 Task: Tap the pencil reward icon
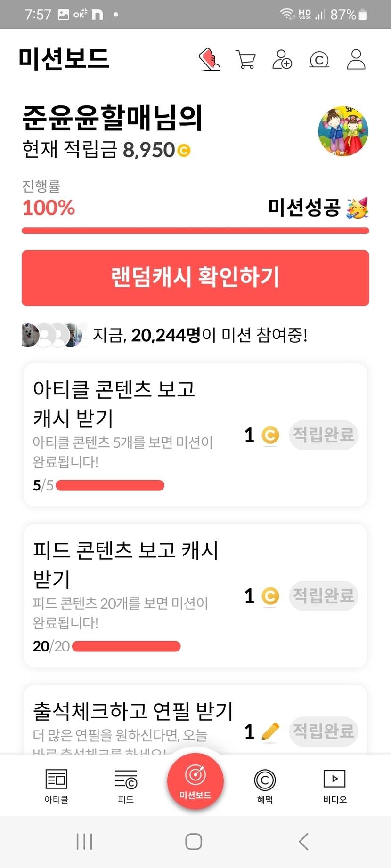[x=270, y=731]
